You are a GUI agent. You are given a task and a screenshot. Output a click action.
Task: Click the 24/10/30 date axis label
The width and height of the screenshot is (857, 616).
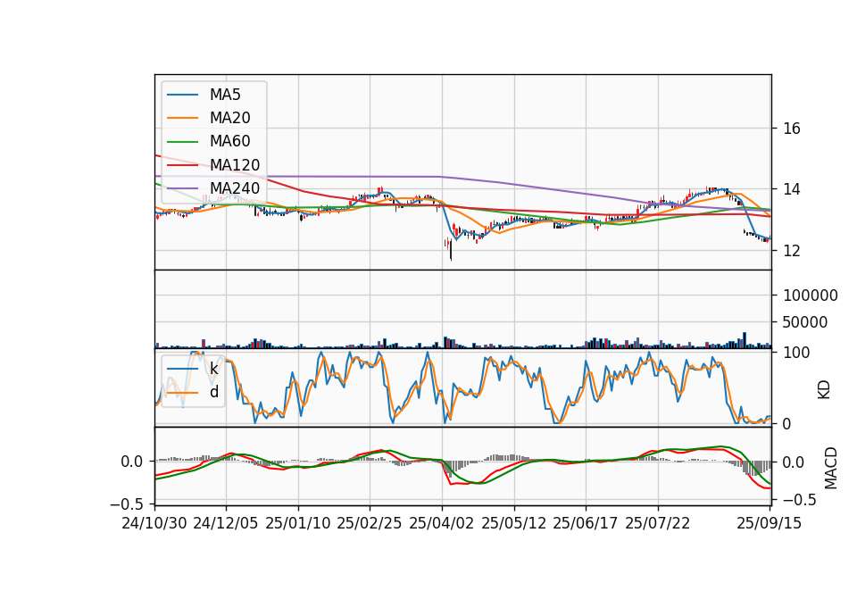point(154,523)
